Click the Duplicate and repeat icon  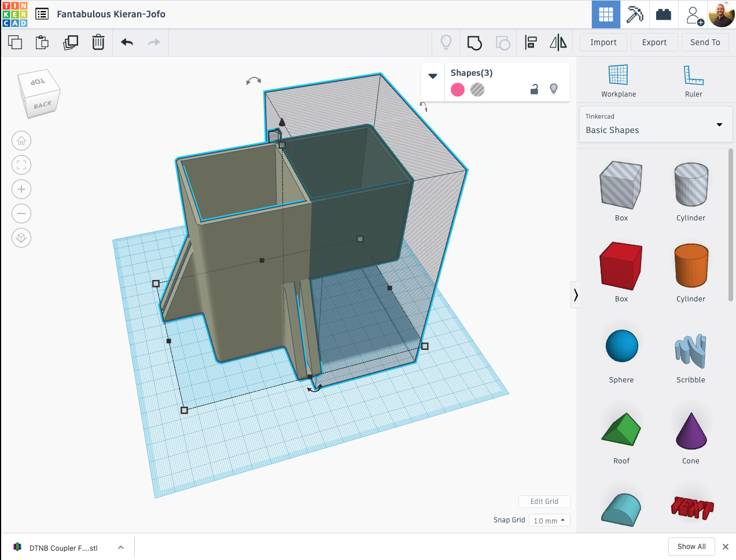click(x=71, y=42)
